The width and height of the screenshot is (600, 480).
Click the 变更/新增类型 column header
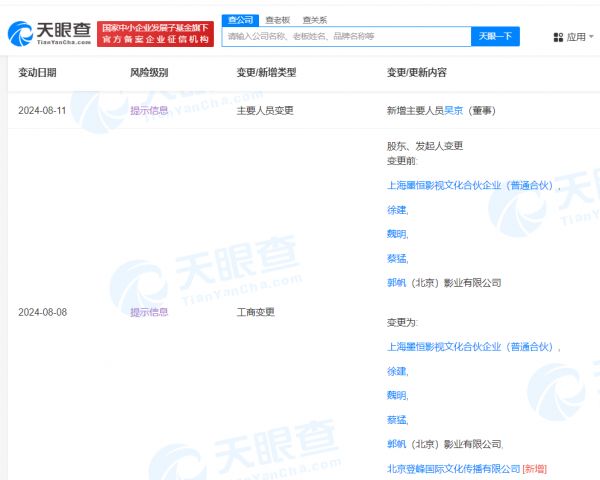266,72
